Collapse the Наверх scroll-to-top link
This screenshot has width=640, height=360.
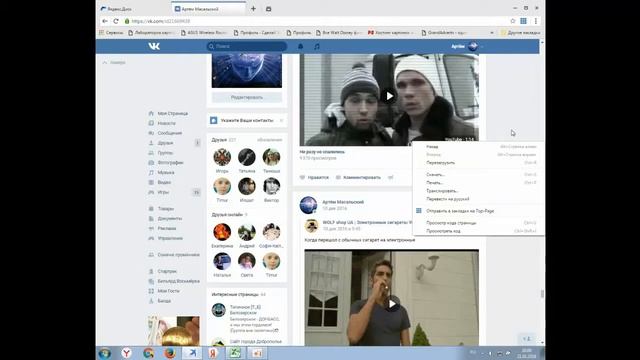click(114, 63)
